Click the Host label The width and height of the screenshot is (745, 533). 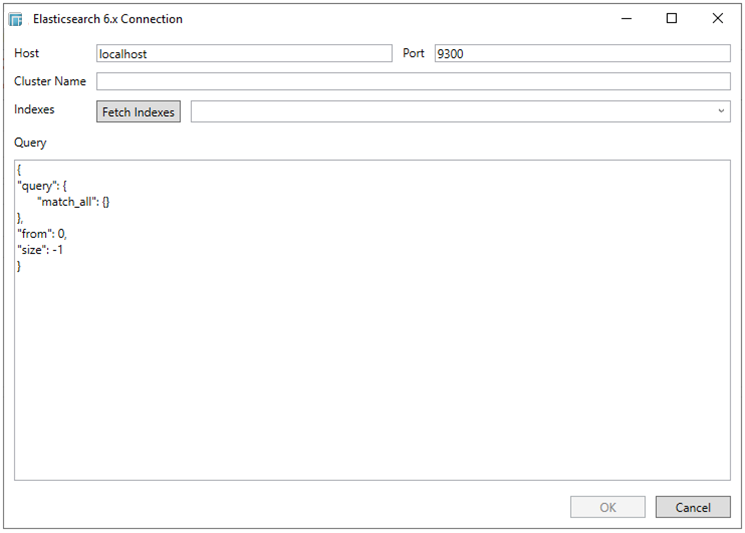27,53
